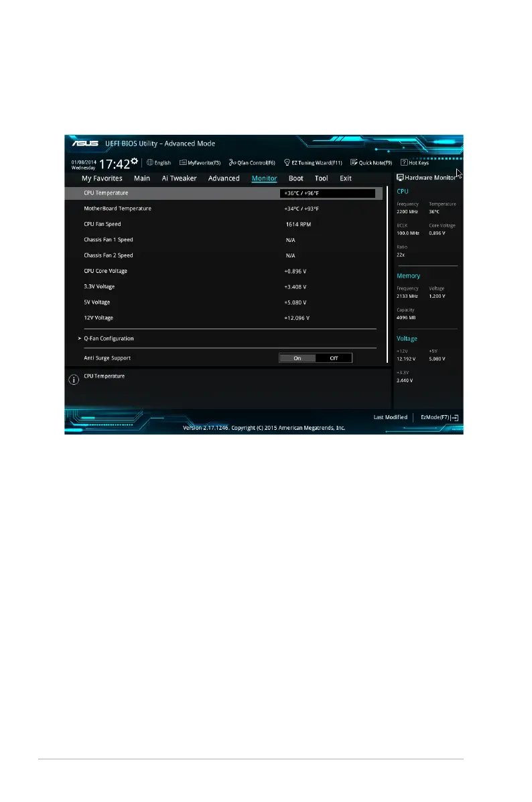This screenshot has height=802, width=532.
Task: Click the Hardware Monitor screen icon
Action: point(400,178)
